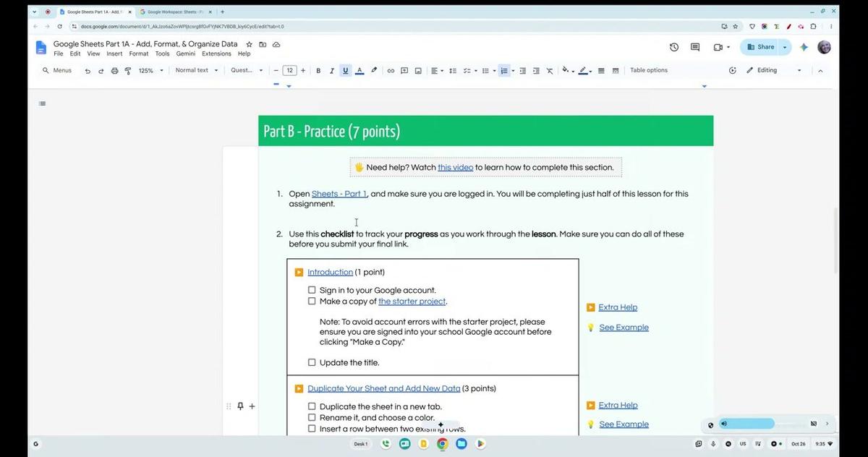Check the Rename it and choose a color box
Viewport: 868px width, 457px height.
pos(312,417)
